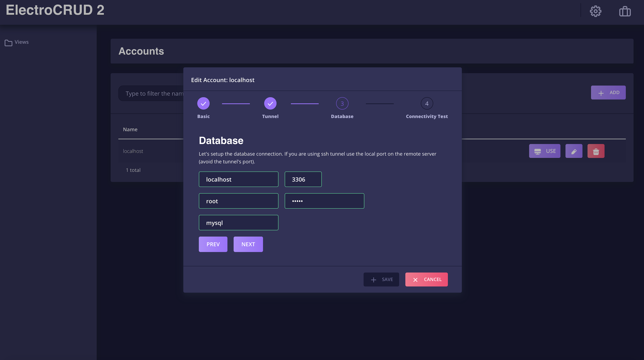Cancel editing the account

coord(426,279)
